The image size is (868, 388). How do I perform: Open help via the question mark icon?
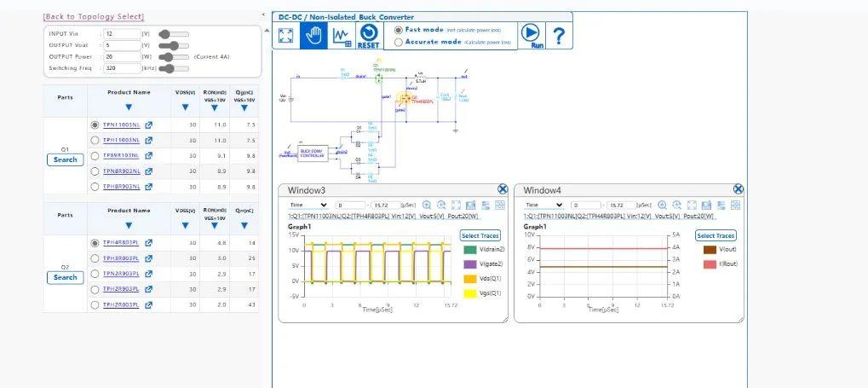click(559, 36)
